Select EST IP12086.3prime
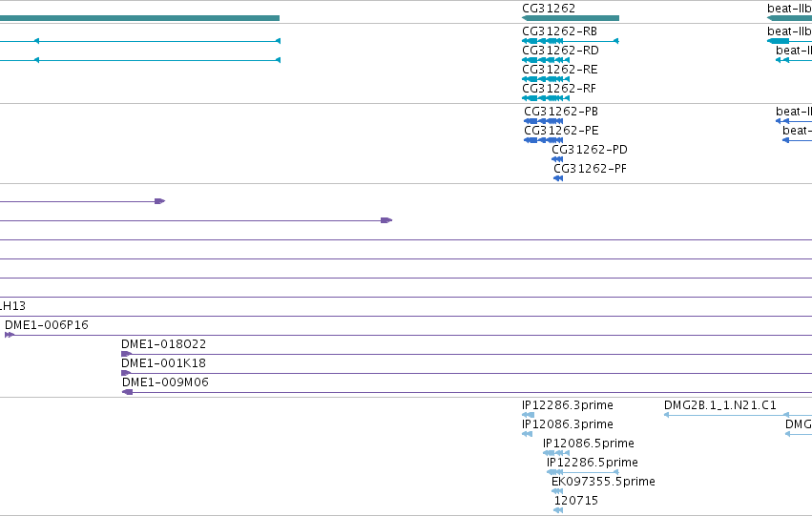 pyautogui.click(x=568, y=424)
